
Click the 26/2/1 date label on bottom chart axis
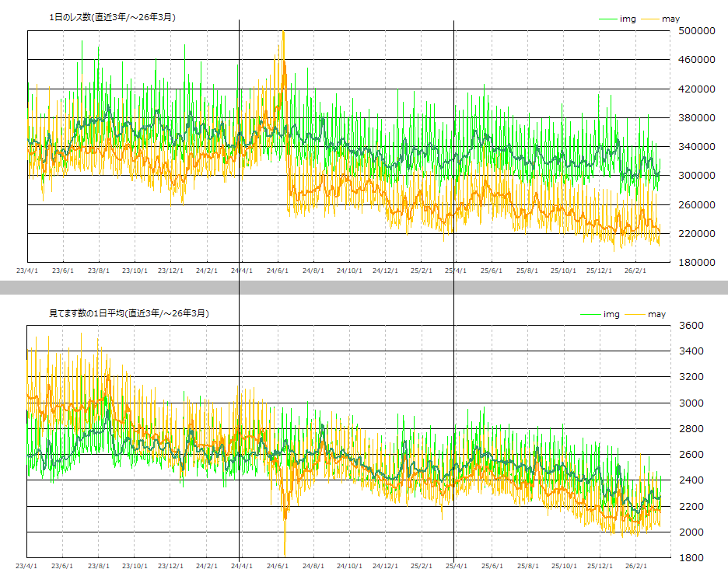635,567
